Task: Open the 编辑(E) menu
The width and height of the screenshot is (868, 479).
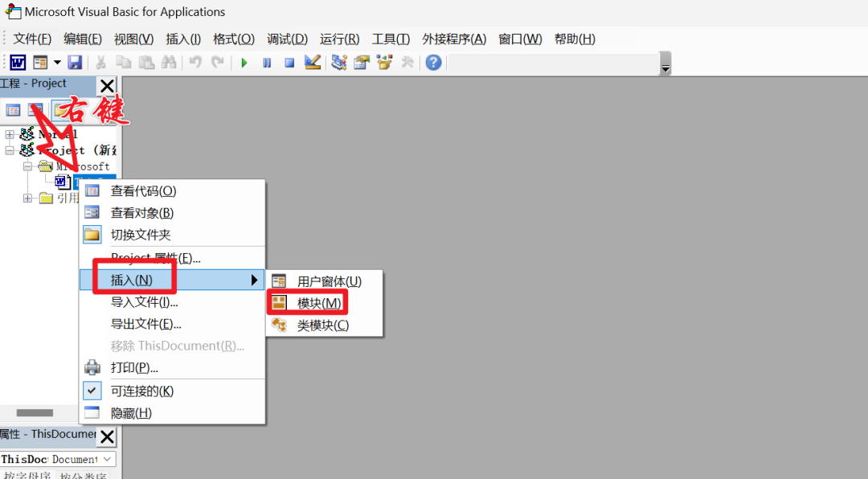Action: tap(83, 39)
